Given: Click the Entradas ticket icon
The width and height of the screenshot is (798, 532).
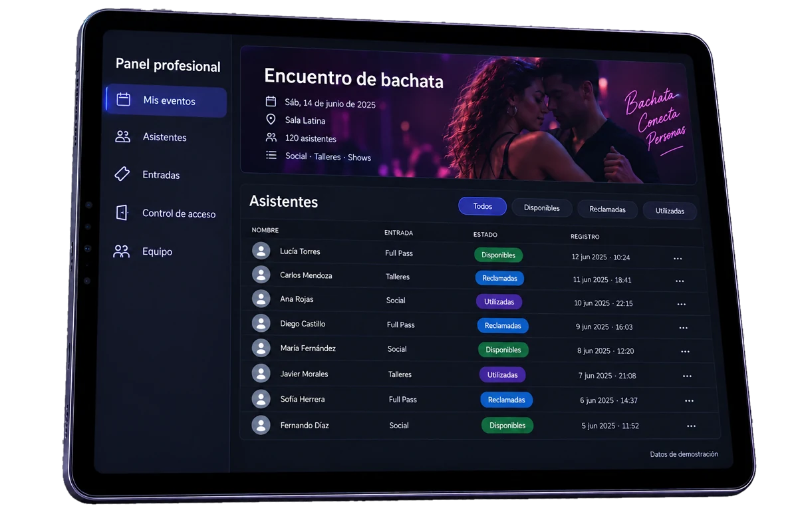Looking at the screenshot, I should click(122, 174).
